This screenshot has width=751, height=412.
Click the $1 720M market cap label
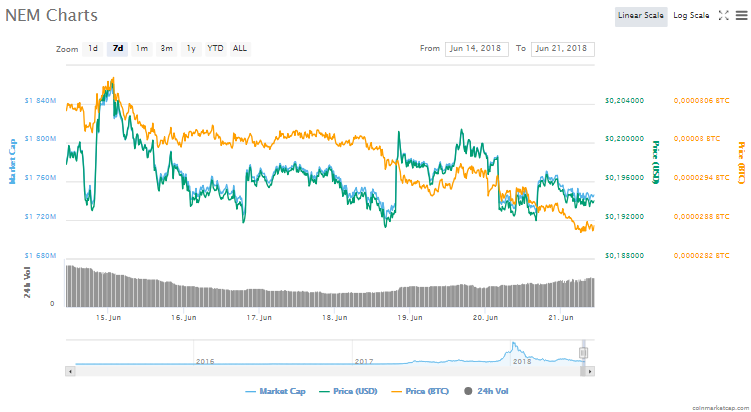pyautogui.click(x=40, y=217)
